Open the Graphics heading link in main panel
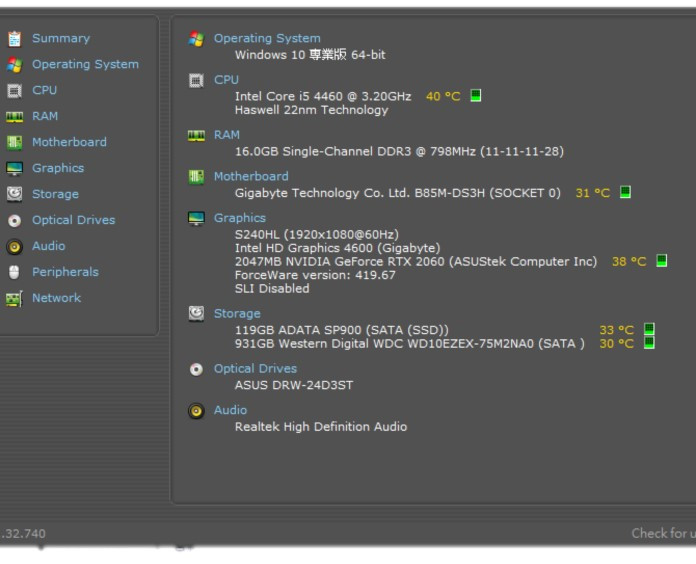Screen dimensions: 696x564 (240, 218)
